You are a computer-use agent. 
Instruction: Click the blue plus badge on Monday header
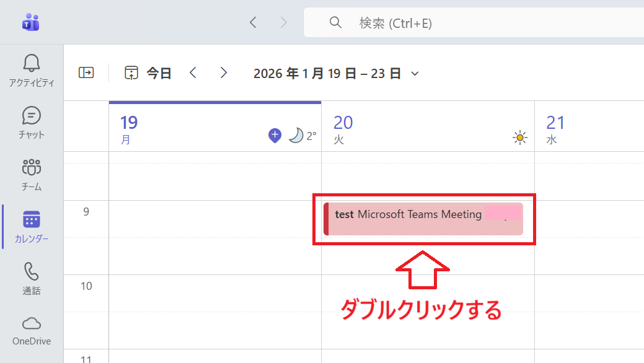[274, 135]
